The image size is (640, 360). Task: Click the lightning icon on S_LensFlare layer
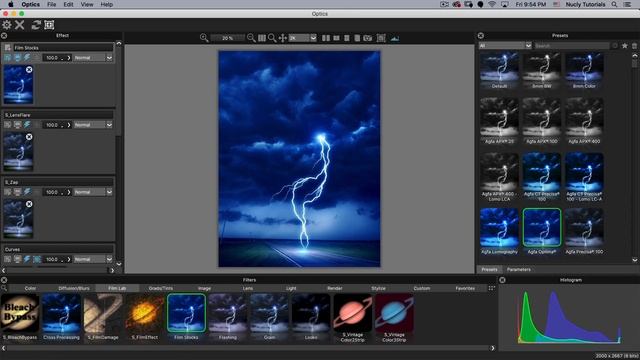tap(27, 124)
